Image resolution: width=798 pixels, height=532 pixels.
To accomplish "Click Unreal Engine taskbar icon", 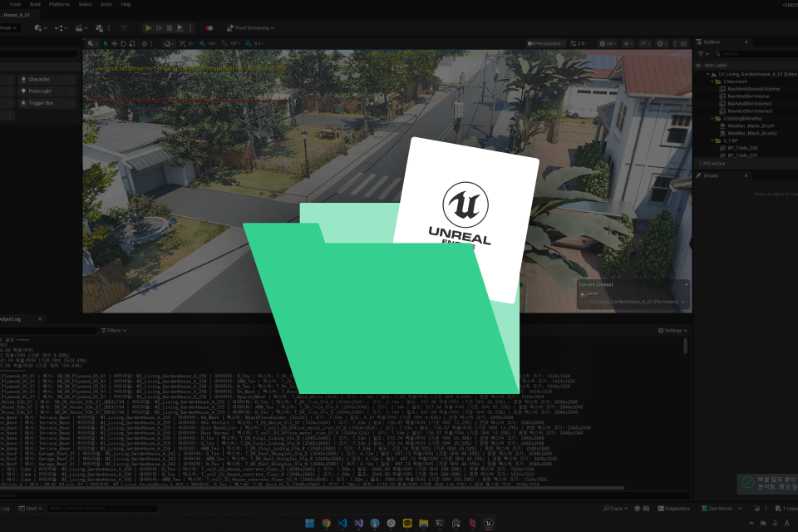I will pos(489,523).
